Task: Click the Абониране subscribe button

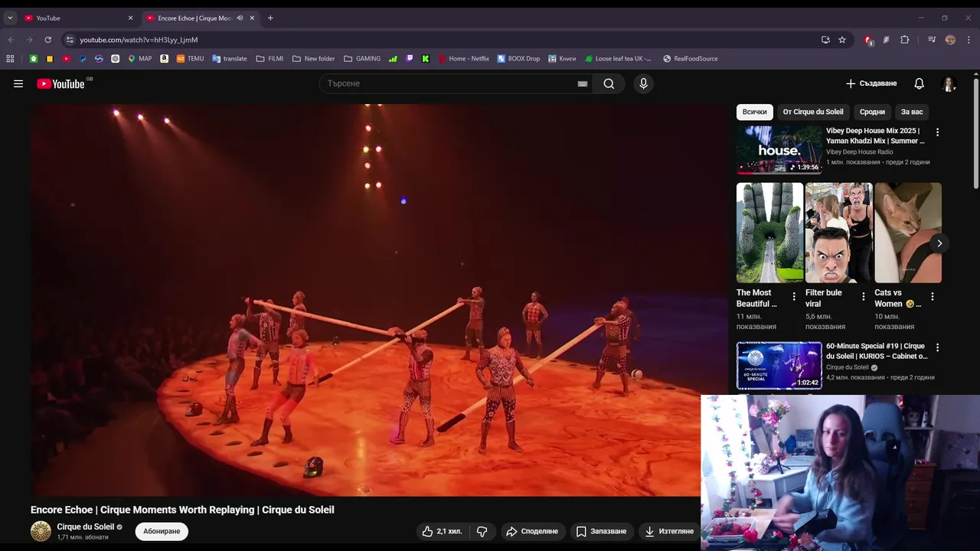Action: pos(162,531)
